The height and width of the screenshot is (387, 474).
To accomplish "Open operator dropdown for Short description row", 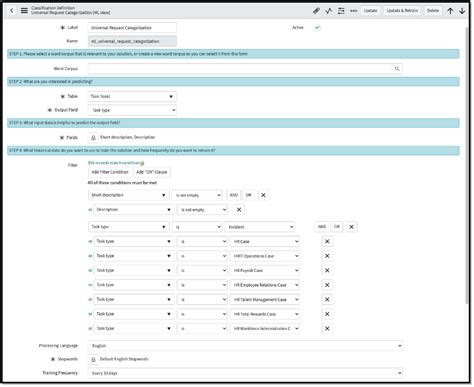I will [197, 195].
